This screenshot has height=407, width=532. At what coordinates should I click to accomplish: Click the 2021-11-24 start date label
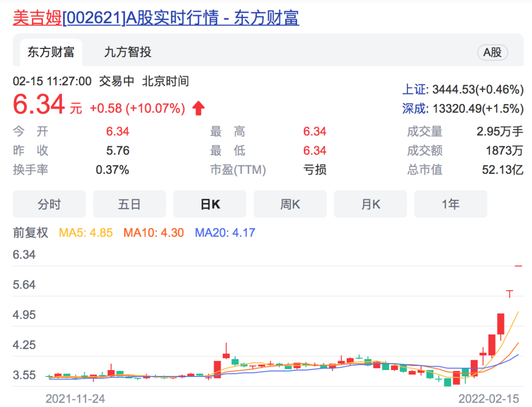(x=75, y=398)
